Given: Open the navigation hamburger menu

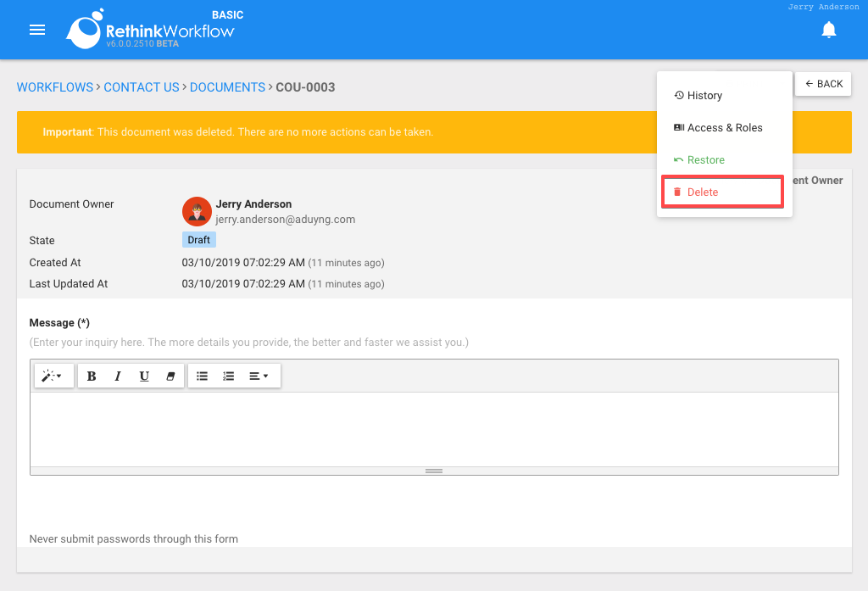Looking at the screenshot, I should click(x=36, y=29).
